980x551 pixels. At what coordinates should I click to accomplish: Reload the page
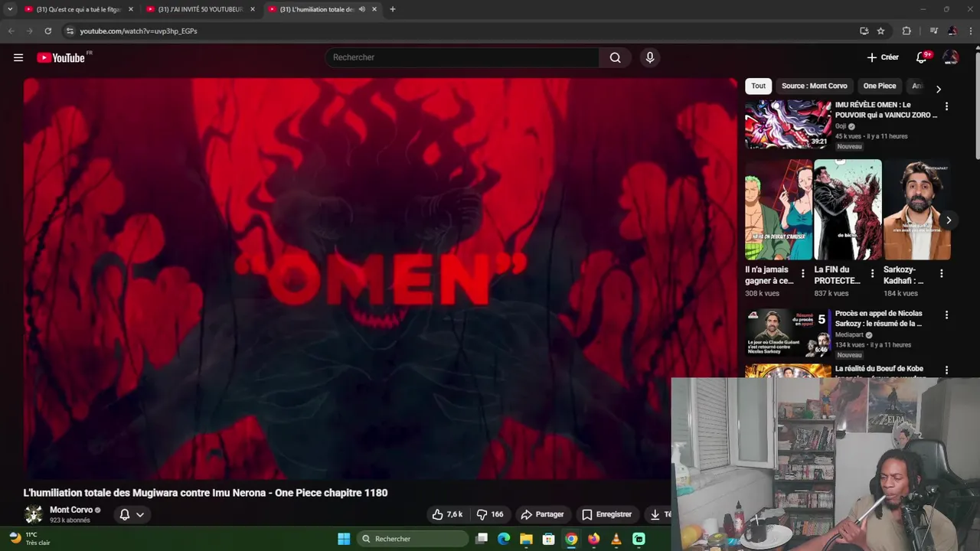pos(47,31)
